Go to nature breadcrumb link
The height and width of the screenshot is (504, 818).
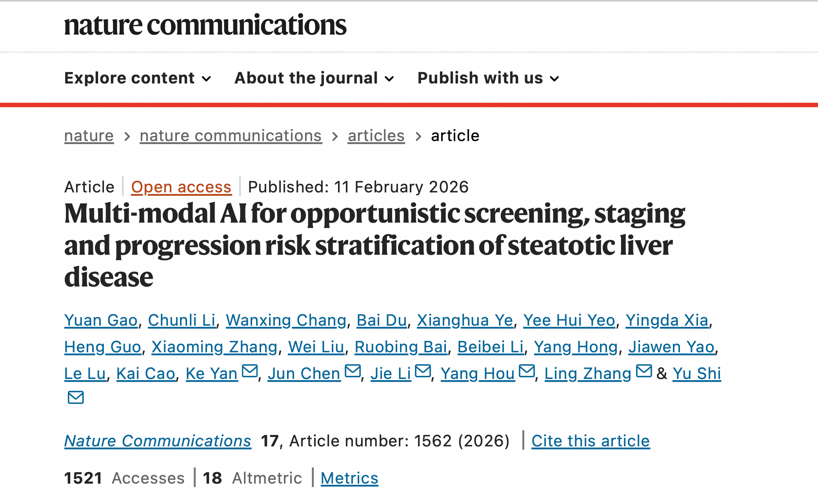click(x=89, y=136)
